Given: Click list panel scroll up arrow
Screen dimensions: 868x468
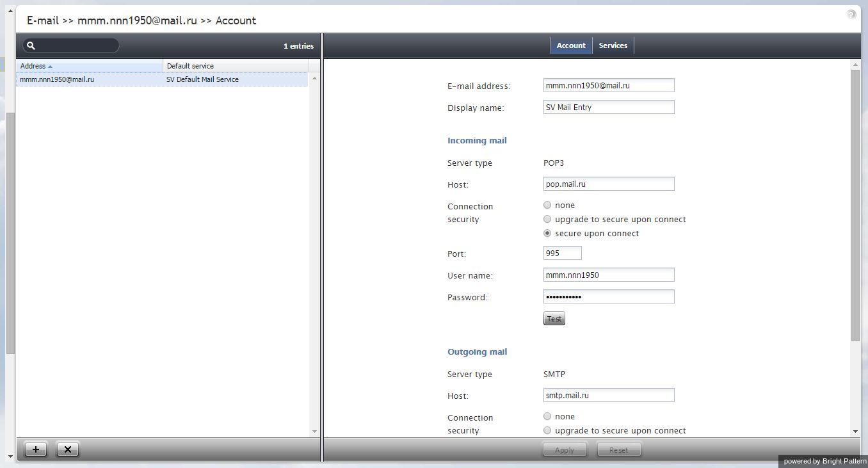Looking at the screenshot, I should tap(314, 78).
